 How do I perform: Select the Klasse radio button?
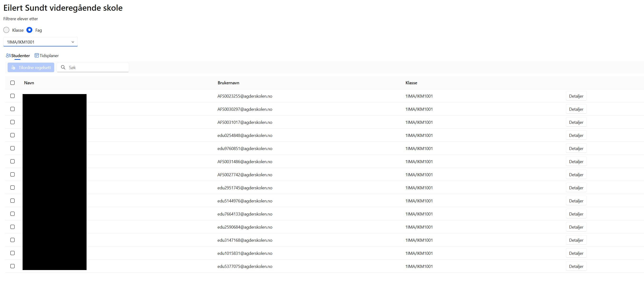click(6, 30)
